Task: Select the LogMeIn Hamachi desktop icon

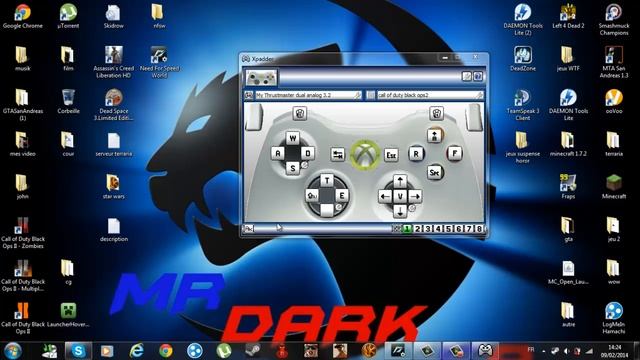Action: pos(613,318)
